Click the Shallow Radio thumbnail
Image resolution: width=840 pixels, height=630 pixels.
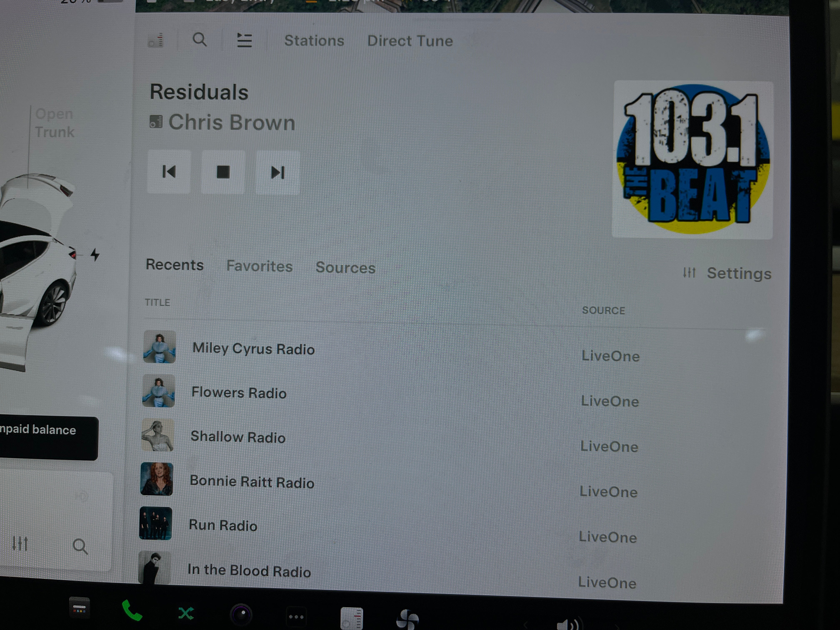coord(157,435)
